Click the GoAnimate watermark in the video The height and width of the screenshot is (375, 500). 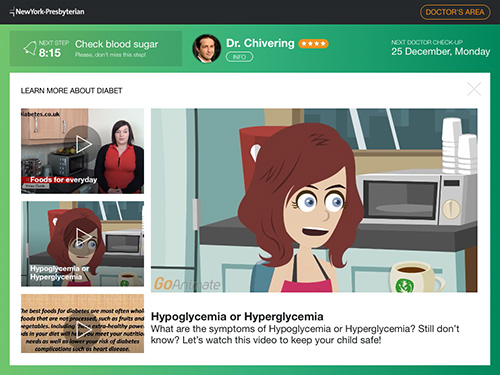click(x=187, y=284)
